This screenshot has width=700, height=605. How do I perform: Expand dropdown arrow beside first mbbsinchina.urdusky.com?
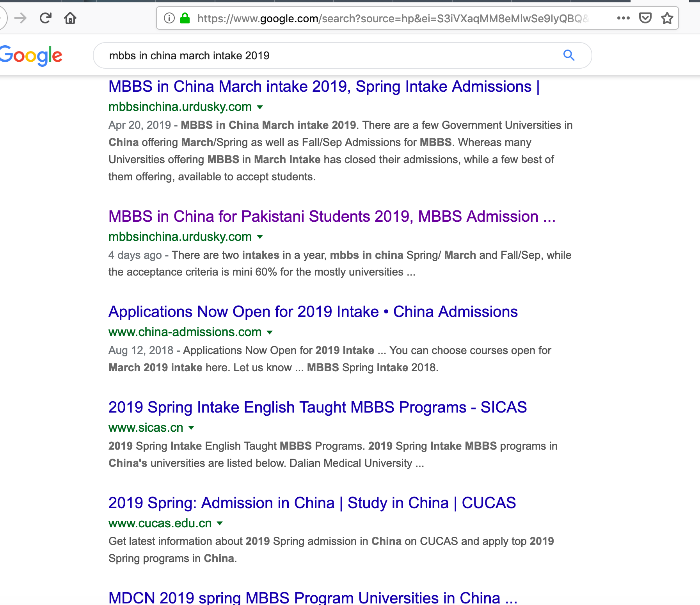(260, 107)
